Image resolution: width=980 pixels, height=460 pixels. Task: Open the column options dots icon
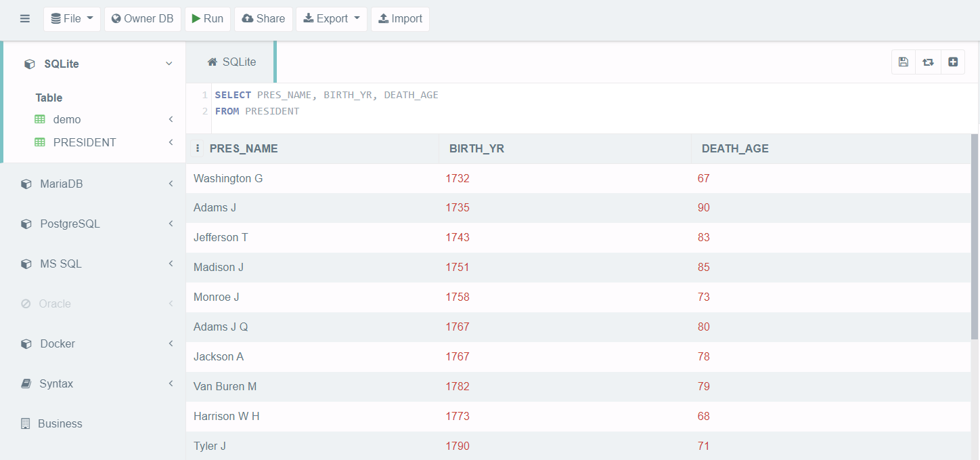coord(197,148)
